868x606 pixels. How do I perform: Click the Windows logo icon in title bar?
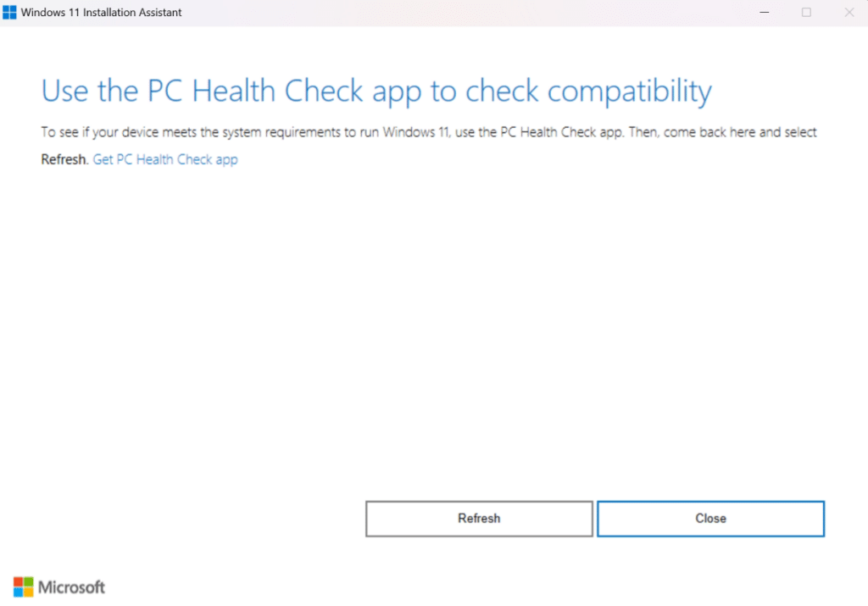[9, 12]
